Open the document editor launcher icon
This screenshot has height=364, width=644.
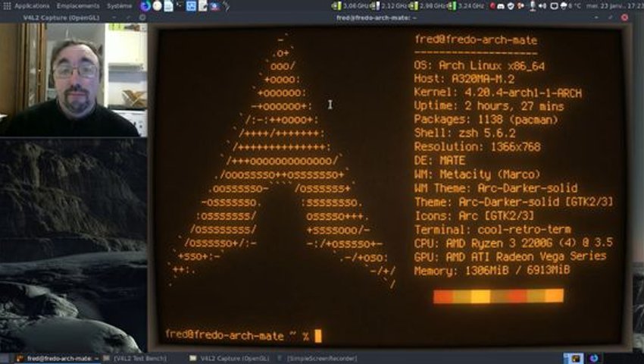tap(168, 6)
